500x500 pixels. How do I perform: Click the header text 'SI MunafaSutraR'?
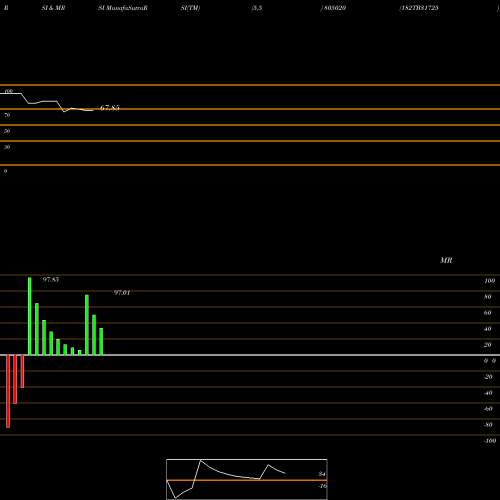[x=123, y=8]
